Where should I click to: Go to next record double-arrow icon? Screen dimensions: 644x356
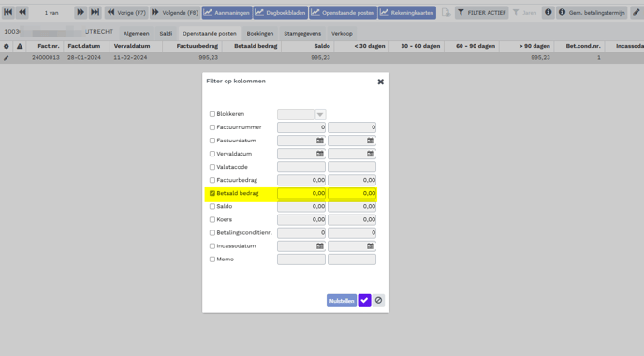tap(80, 12)
